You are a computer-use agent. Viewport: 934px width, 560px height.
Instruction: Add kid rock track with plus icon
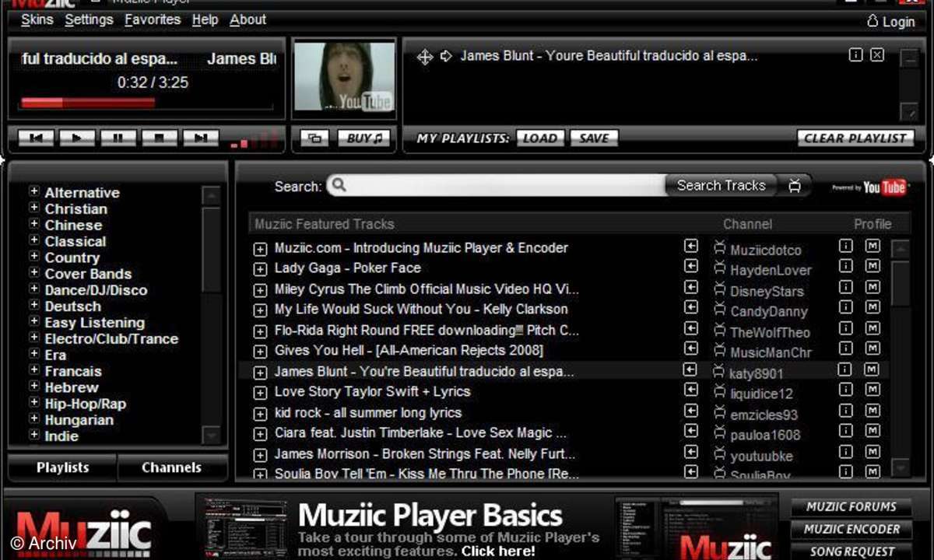[260, 415]
